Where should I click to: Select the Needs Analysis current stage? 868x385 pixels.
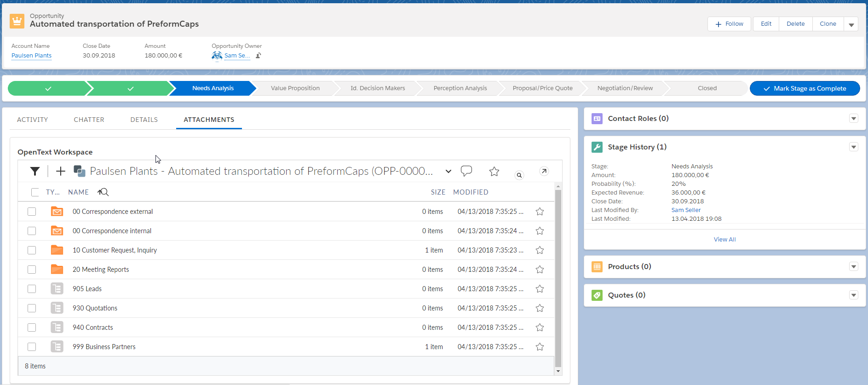click(213, 88)
